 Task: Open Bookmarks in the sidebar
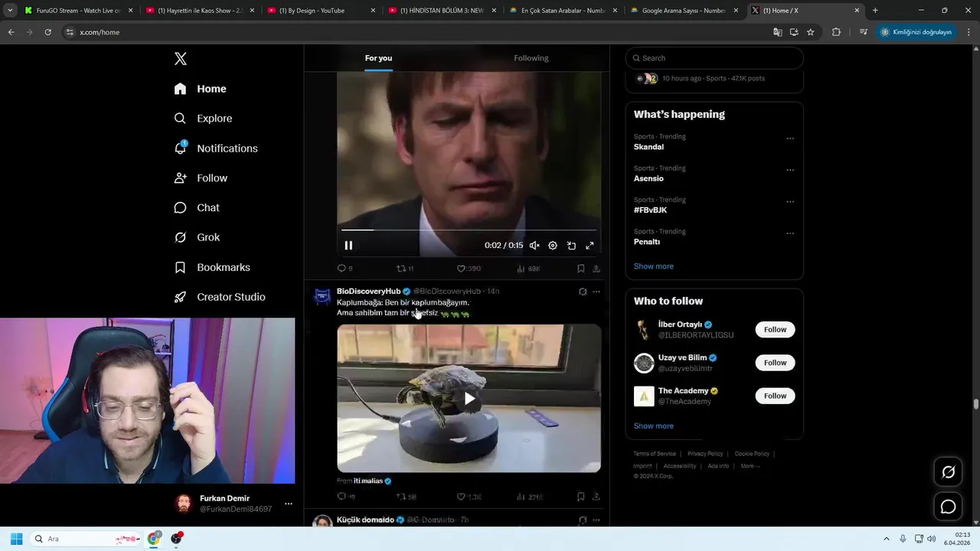(213, 267)
